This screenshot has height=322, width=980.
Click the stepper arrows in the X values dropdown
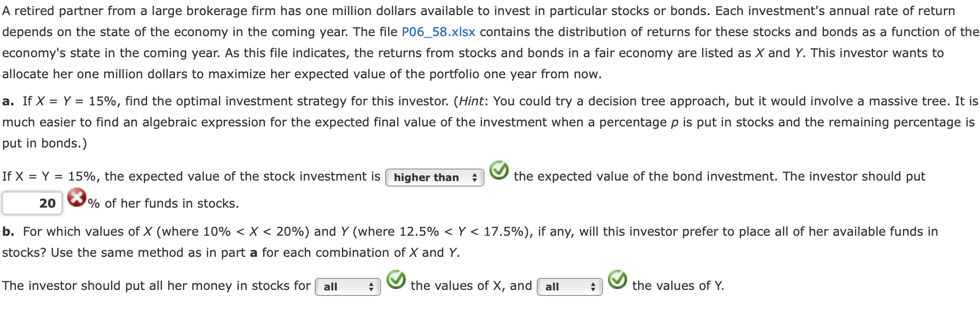(x=372, y=286)
